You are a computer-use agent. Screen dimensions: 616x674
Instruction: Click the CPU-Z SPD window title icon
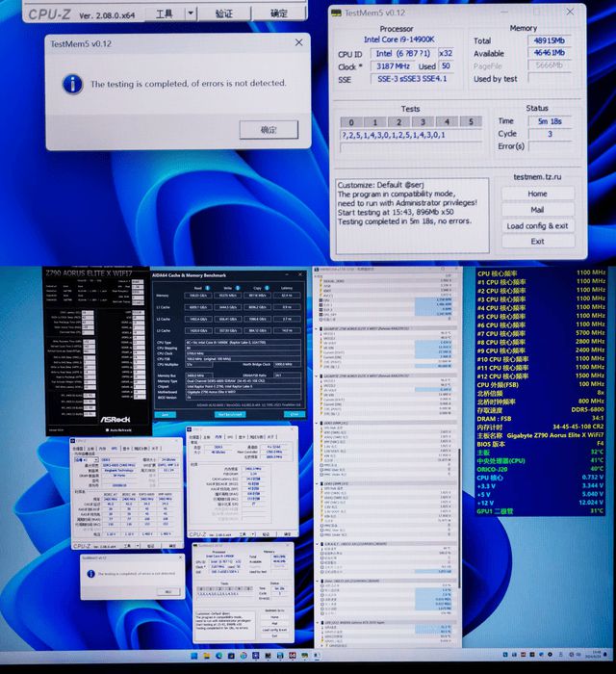[x=72, y=441]
